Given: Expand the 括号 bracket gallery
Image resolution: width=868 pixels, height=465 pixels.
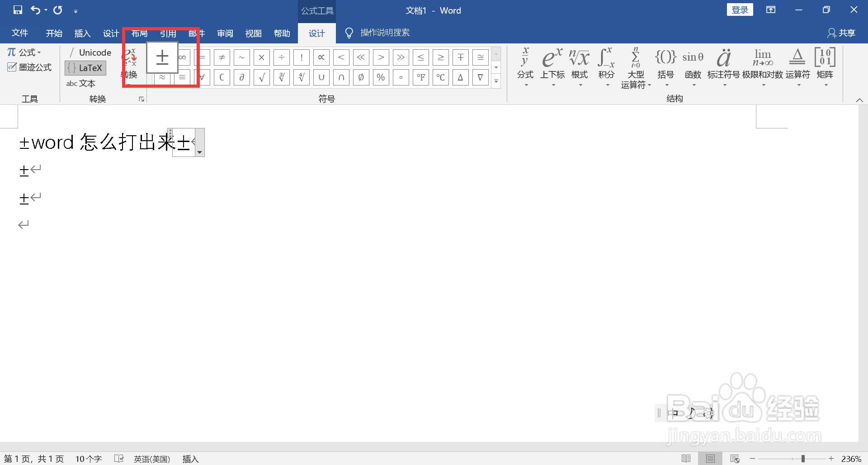Looking at the screenshot, I should pyautogui.click(x=666, y=67).
